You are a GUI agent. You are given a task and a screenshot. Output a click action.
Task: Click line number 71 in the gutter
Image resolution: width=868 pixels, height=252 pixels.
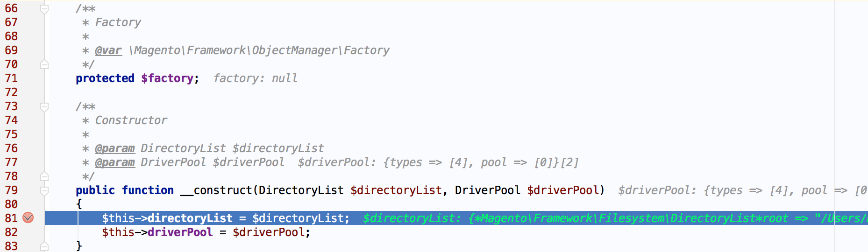click(11, 78)
